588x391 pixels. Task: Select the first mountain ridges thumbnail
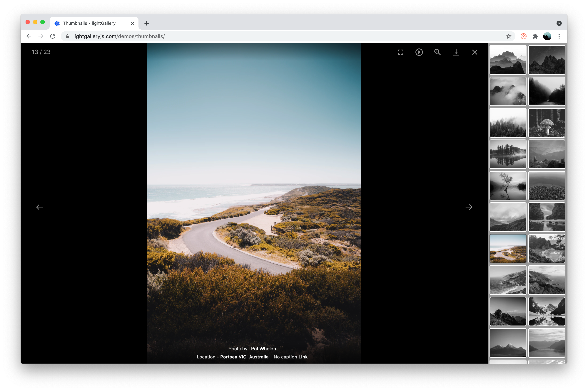508,60
